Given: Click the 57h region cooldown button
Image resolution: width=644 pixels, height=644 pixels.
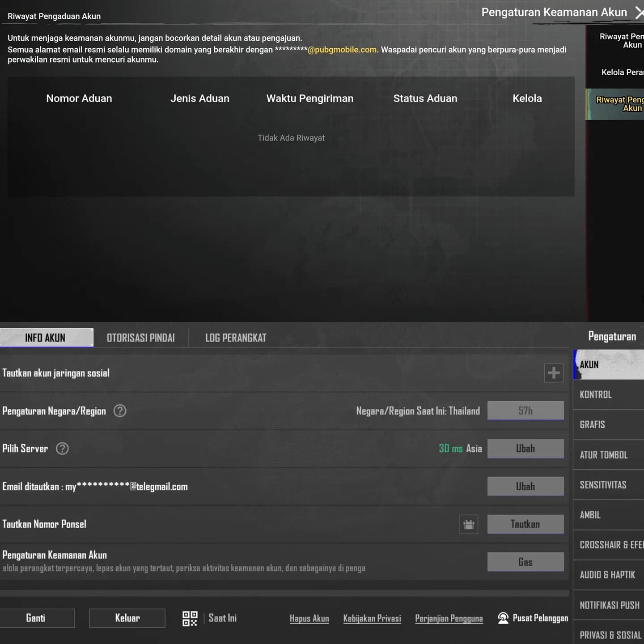Looking at the screenshot, I should [x=525, y=411].
